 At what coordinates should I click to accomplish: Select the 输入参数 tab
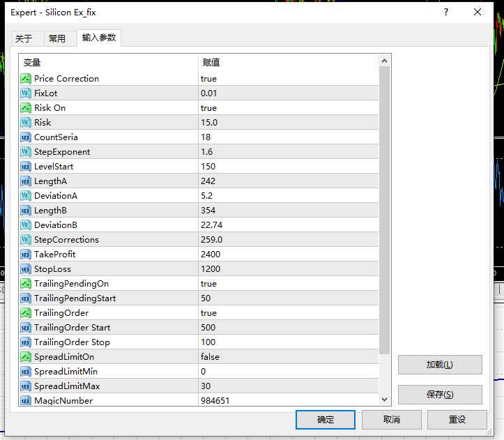99,38
